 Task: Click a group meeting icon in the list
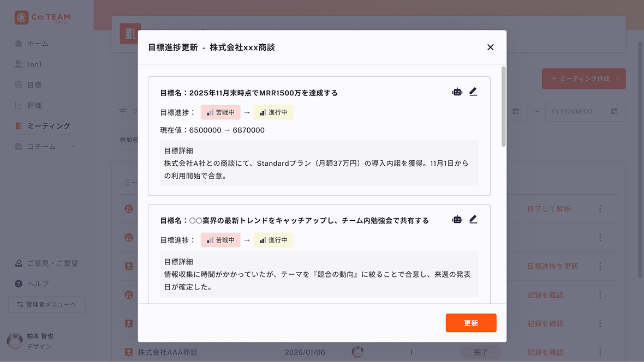(x=128, y=209)
